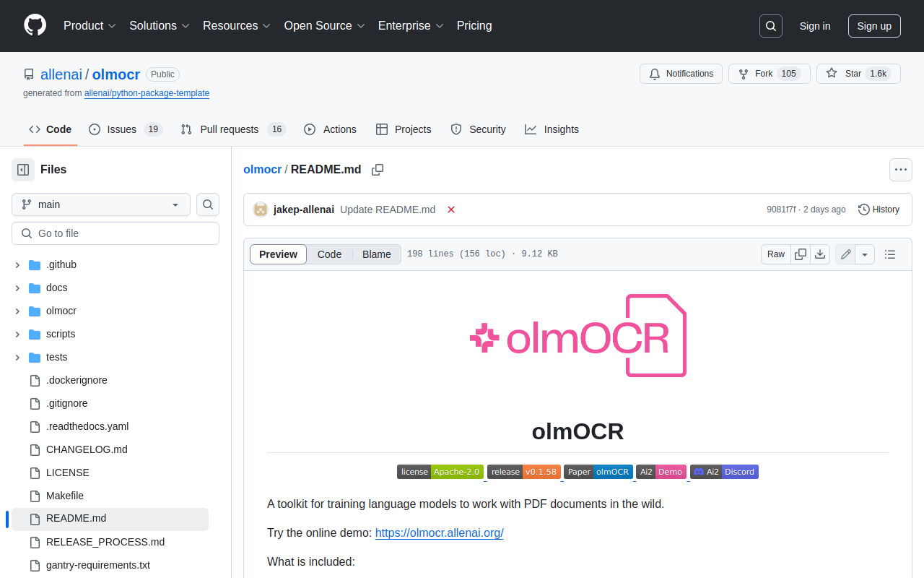Edit this file pencil icon
The image size is (924, 578).
pos(845,254)
